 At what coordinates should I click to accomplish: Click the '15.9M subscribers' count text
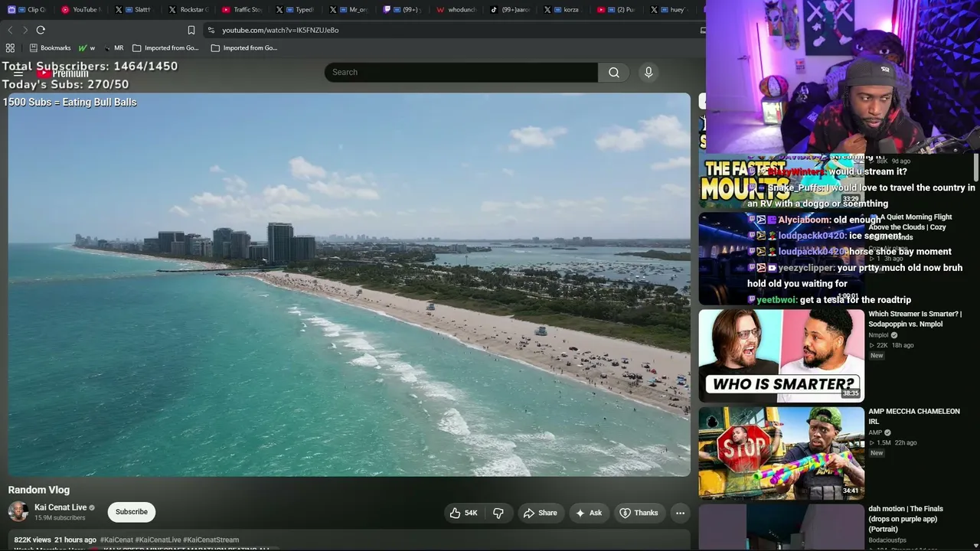(60, 518)
